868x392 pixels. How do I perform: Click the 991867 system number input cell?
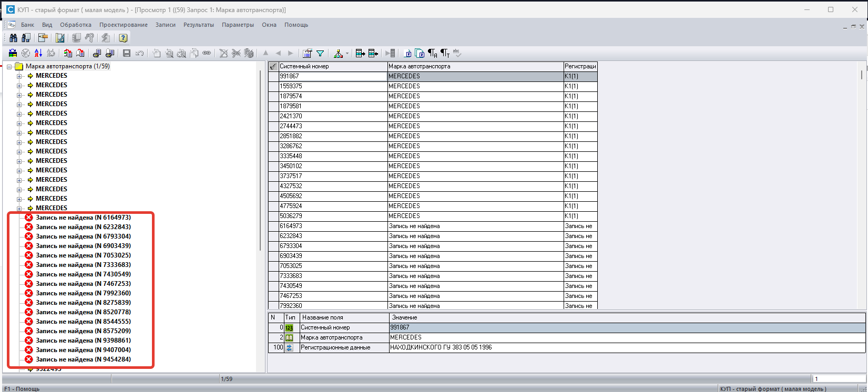pyautogui.click(x=333, y=76)
